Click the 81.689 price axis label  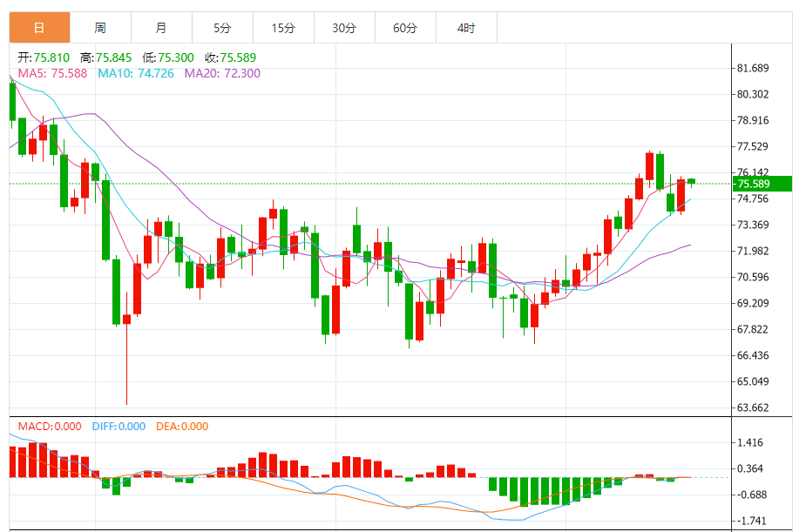point(753,68)
